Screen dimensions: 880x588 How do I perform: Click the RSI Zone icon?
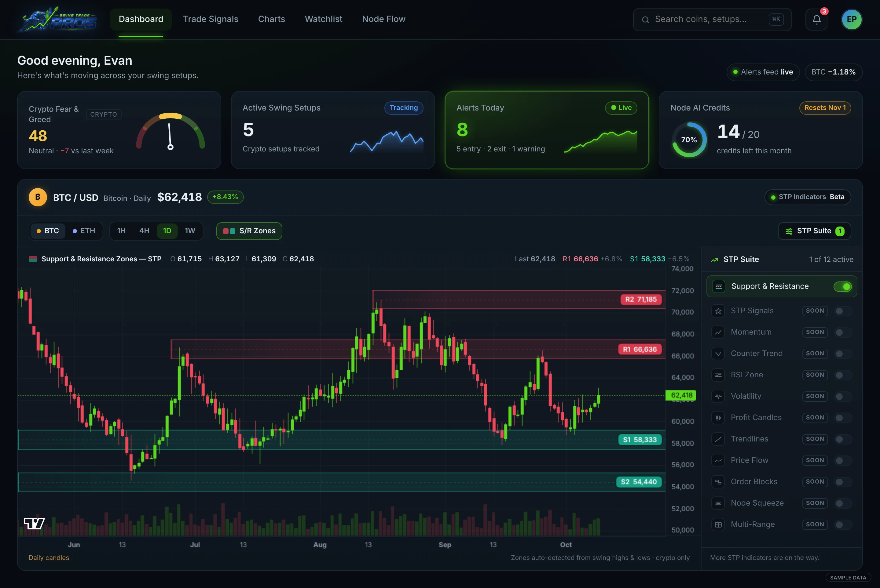coord(718,375)
